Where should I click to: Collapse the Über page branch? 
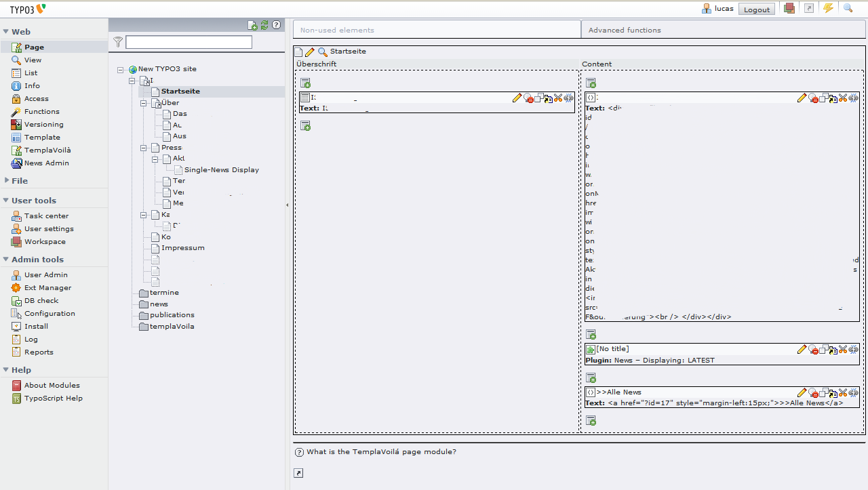click(144, 103)
